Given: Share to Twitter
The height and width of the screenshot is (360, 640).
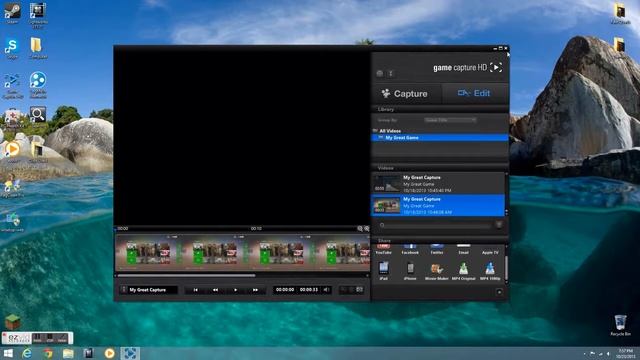Looking at the screenshot, I should 437,249.
